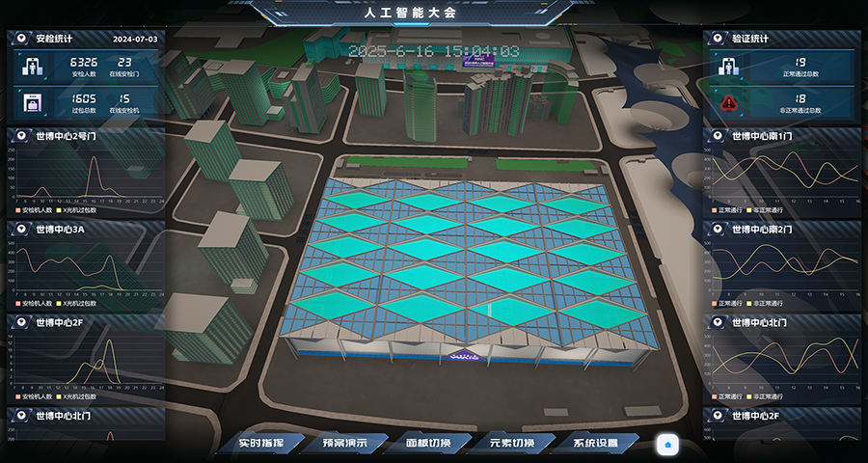The height and width of the screenshot is (463, 868).
Task: Click the 面板切换 button
Action: coord(428,444)
